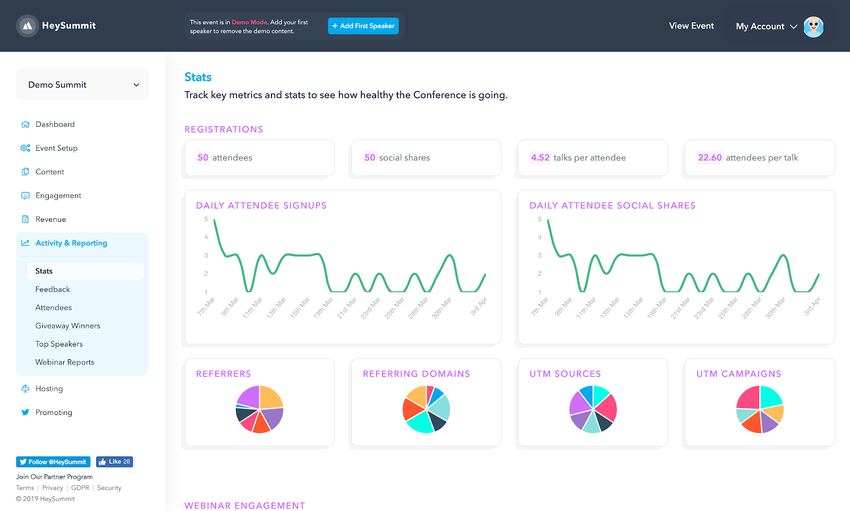Select Giveaway Winners in the sidebar
This screenshot has height=511, width=850.
click(68, 326)
